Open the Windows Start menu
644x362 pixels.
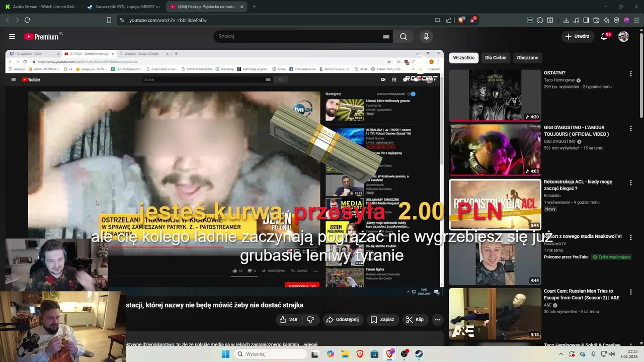(225, 354)
